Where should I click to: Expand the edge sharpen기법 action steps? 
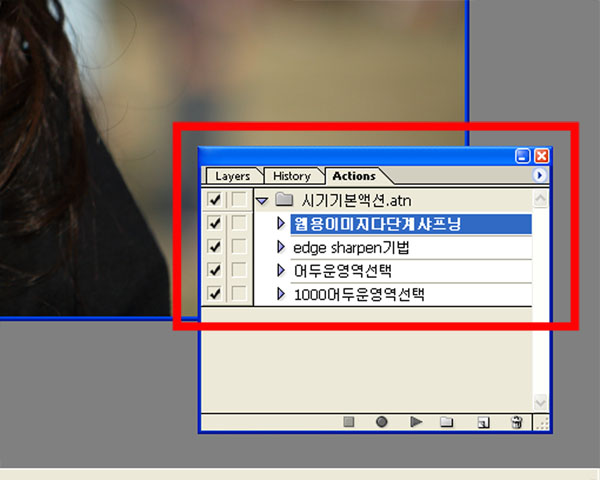281,247
